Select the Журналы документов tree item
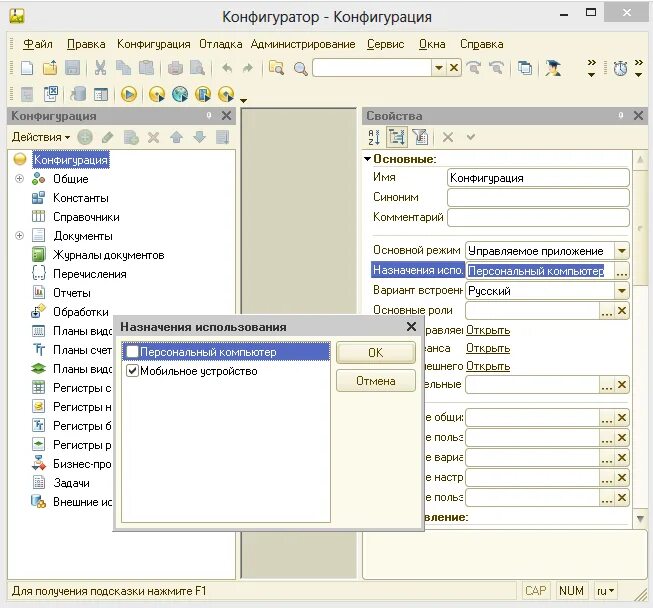Image resolution: width=653 pixels, height=608 pixels. tap(108, 255)
